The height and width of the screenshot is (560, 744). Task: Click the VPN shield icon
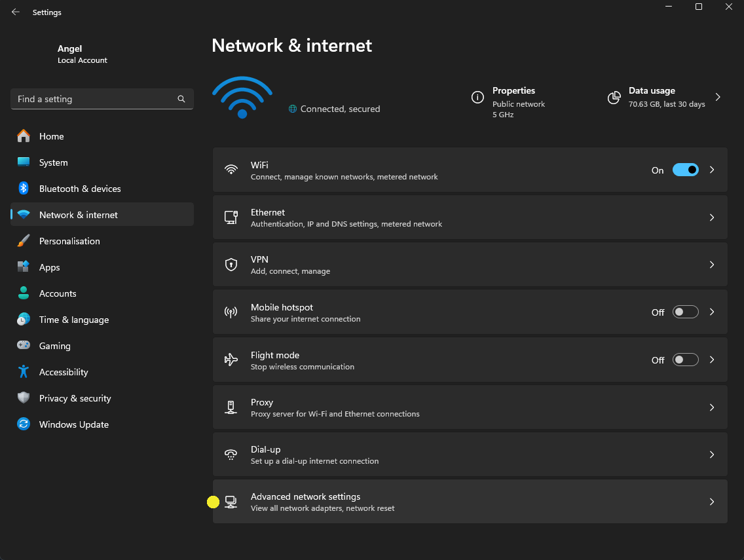[231, 265]
